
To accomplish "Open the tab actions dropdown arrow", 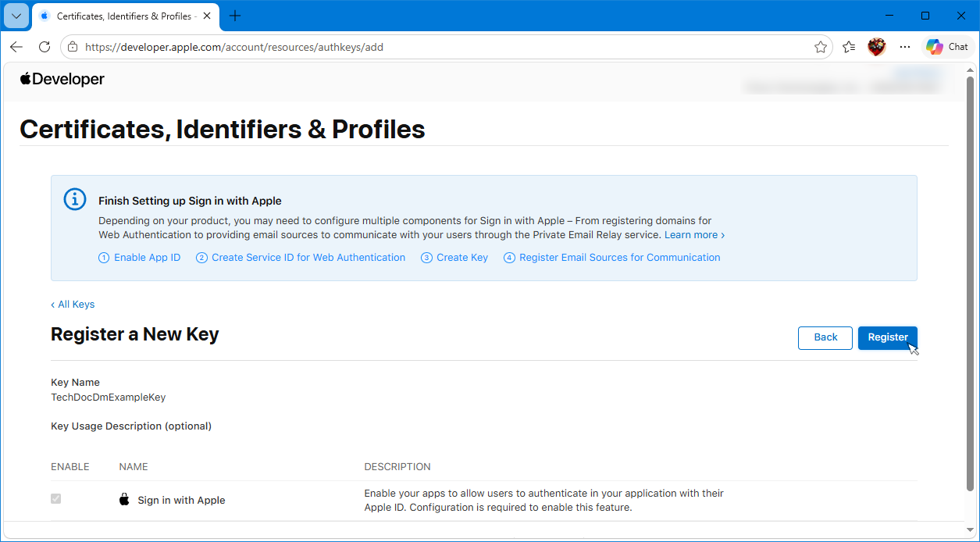I will point(16,16).
